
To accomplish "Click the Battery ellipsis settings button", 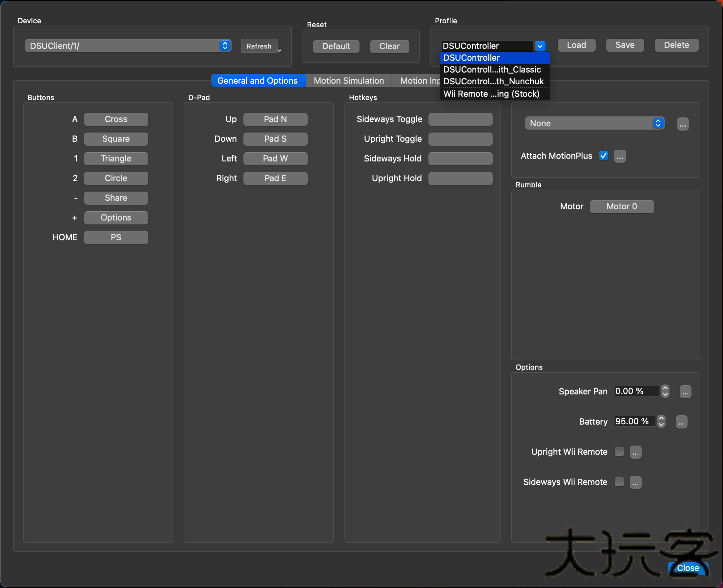I will point(681,422).
